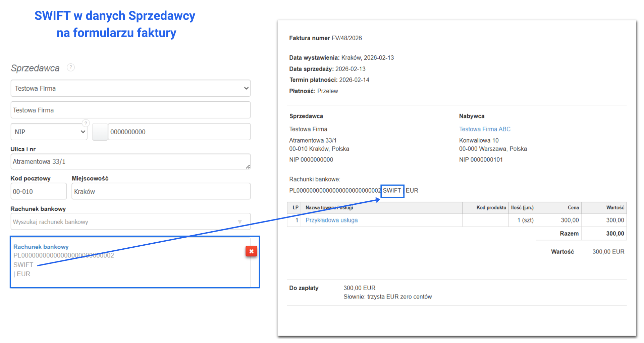The height and width of the screenshot is (343, 644).
Task: Click seller address Atramentowa 33/1 on invoice
Action: click(313, 140)
